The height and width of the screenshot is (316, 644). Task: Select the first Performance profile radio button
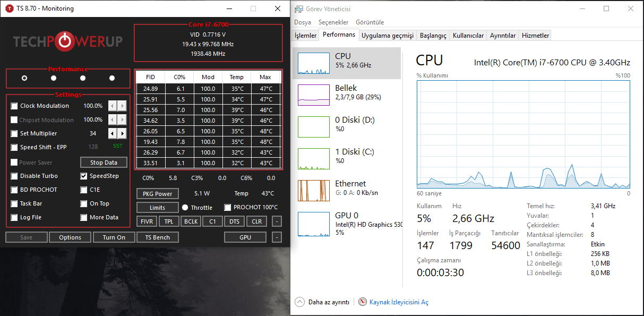point(24,78)
